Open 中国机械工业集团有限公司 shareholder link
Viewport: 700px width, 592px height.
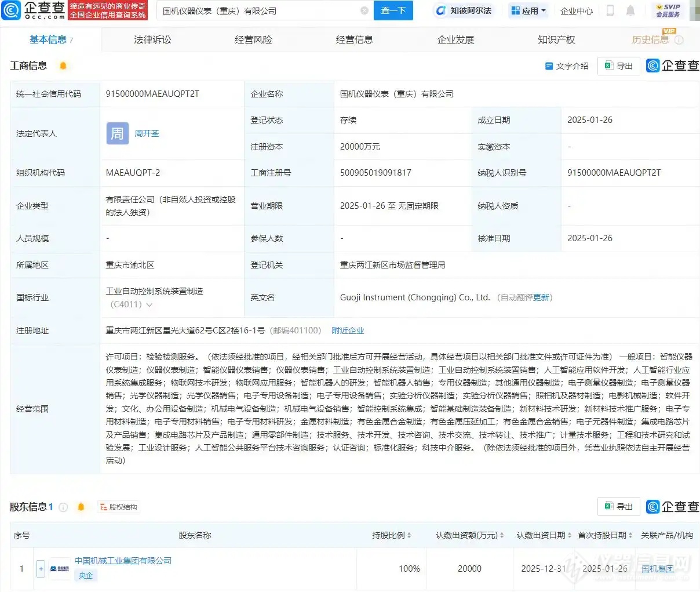click(123, 561)
